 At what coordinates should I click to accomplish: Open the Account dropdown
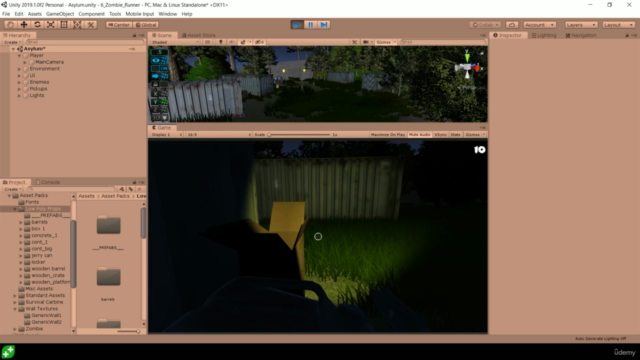point(539,25)
